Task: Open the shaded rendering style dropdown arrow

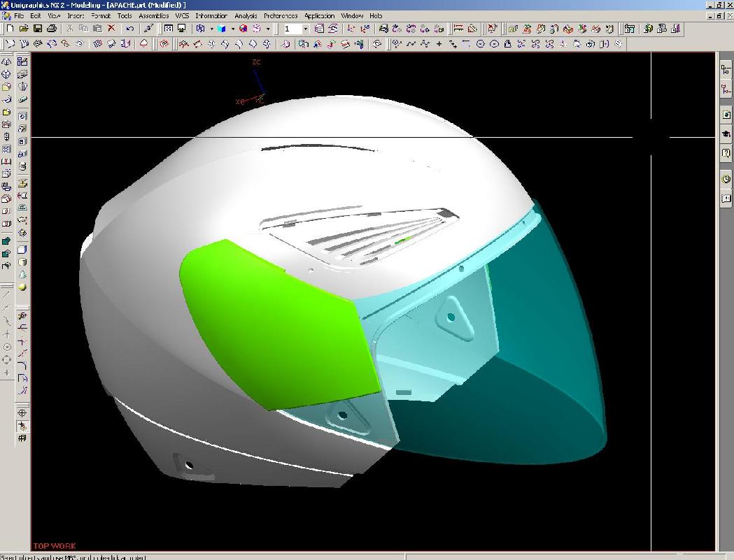Action: (232, 29)
